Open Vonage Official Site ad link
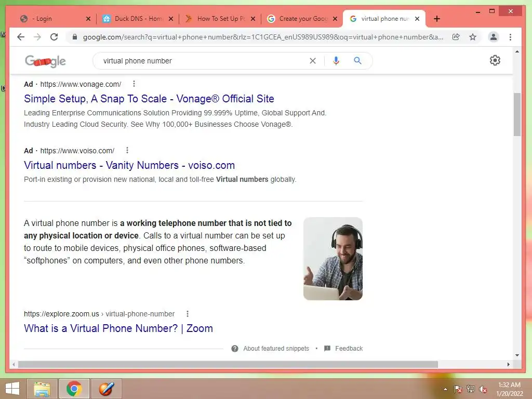 (x=149, y=99)
